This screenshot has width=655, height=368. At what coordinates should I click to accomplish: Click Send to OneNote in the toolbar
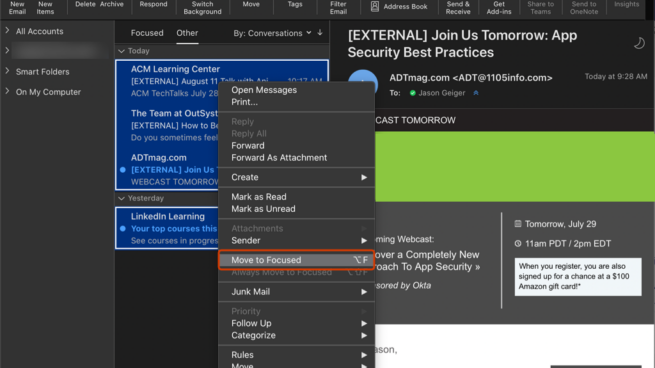(584, 8)
